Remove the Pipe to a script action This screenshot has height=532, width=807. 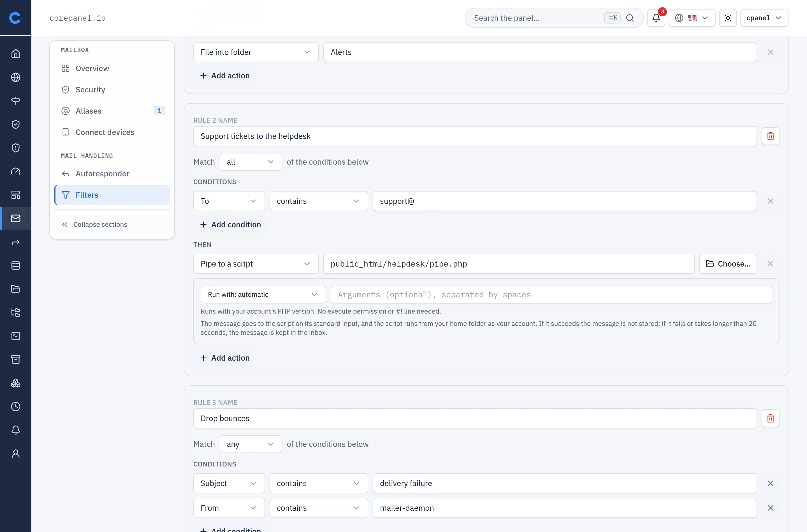click(x=770, y=264)
